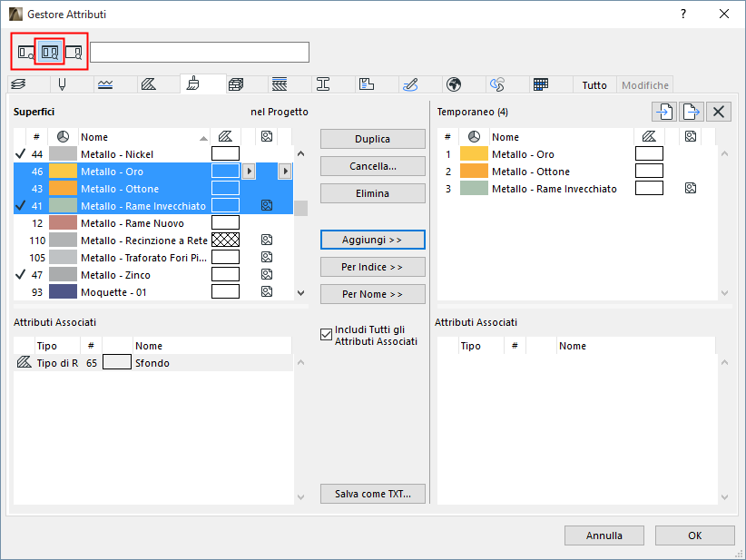Select the dual-panel view icon
This screenshot has height=560, width=746.
tap(50, 52)
